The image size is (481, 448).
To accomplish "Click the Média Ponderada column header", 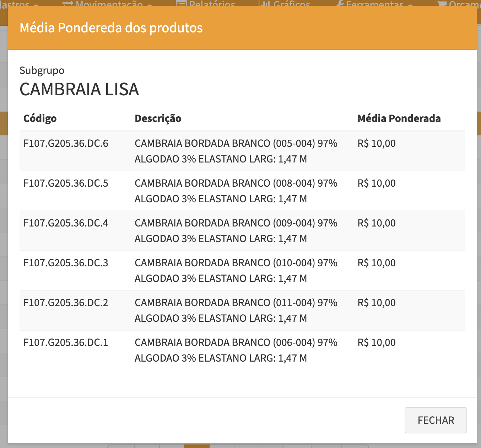I will pyautogui.click(x=399, y=118).
